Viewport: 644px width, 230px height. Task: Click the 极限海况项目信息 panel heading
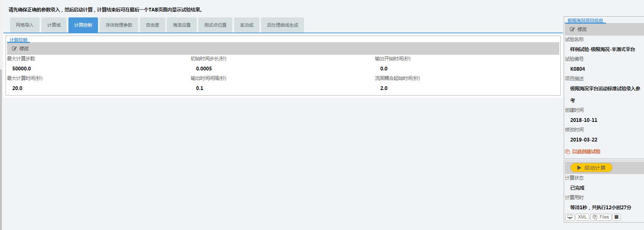click(585, 21)
